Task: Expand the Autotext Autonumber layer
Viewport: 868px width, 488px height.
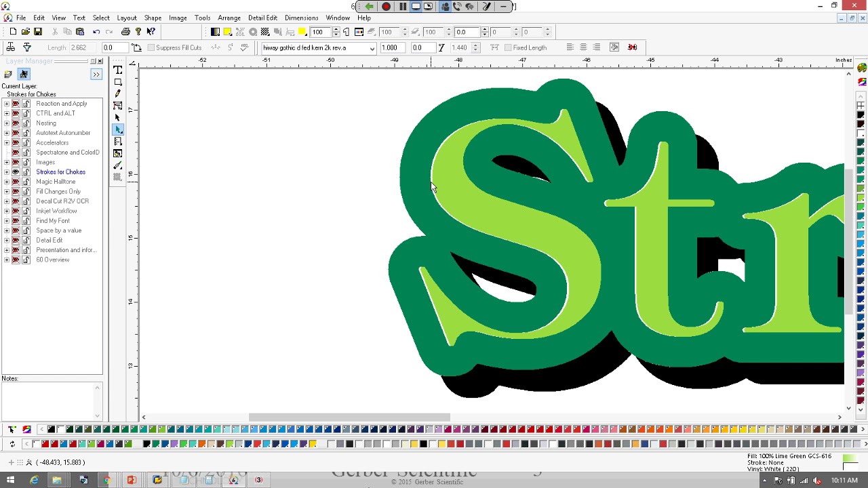Action: (7, 133)
